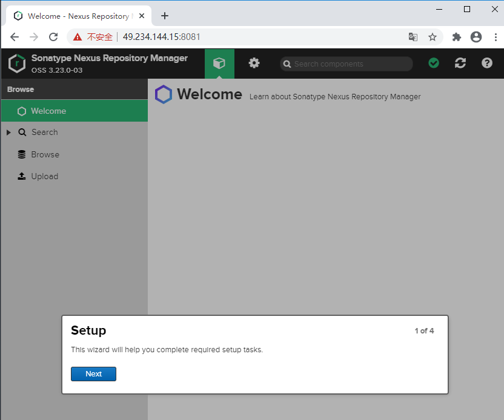Close the Welcome Nexus Repository tab

pyautogui.click(x=142, y=16)
